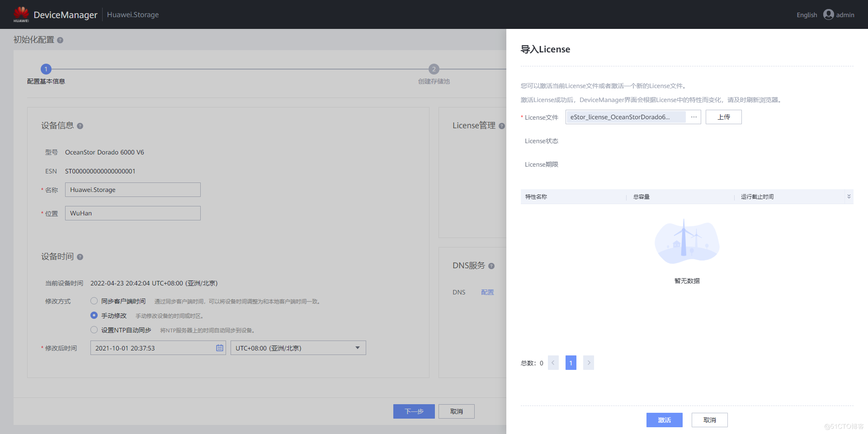This screenshot has width=868, height=434.
Task: Select 手动修改 radio option
Action: (94, 315)
